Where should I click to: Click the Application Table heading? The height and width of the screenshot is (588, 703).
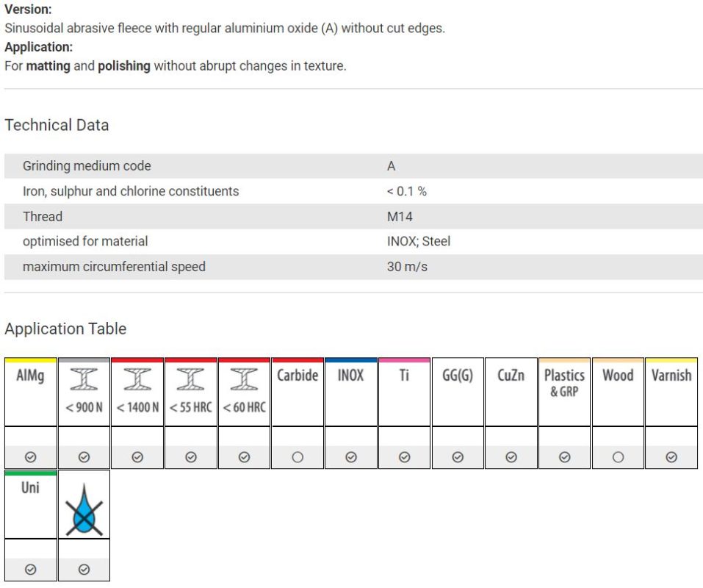(x=65, y=329)
